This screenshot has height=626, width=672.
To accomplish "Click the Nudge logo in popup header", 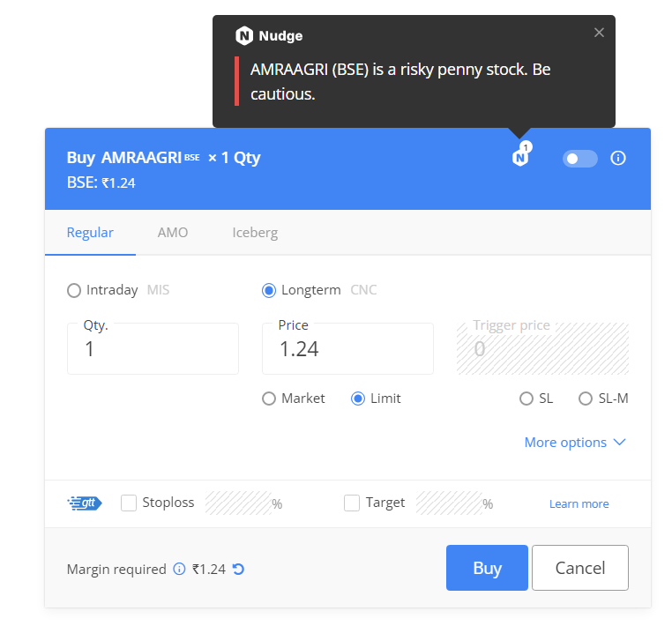I will [x=244, y=35].
